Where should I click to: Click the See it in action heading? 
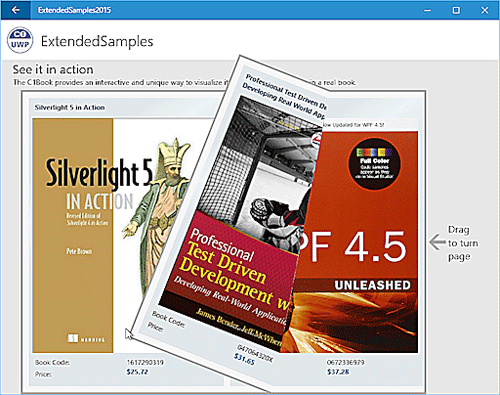53,69
